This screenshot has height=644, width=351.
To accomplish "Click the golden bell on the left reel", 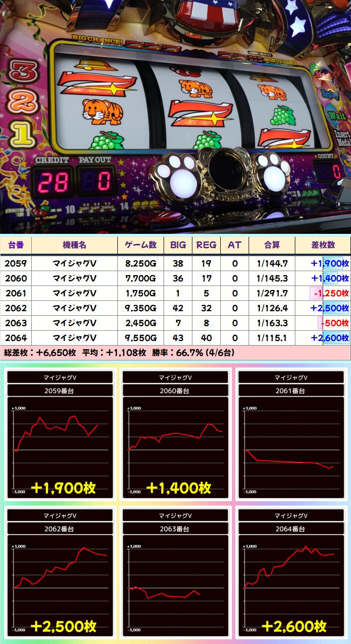I will click(x=89, y=65).
